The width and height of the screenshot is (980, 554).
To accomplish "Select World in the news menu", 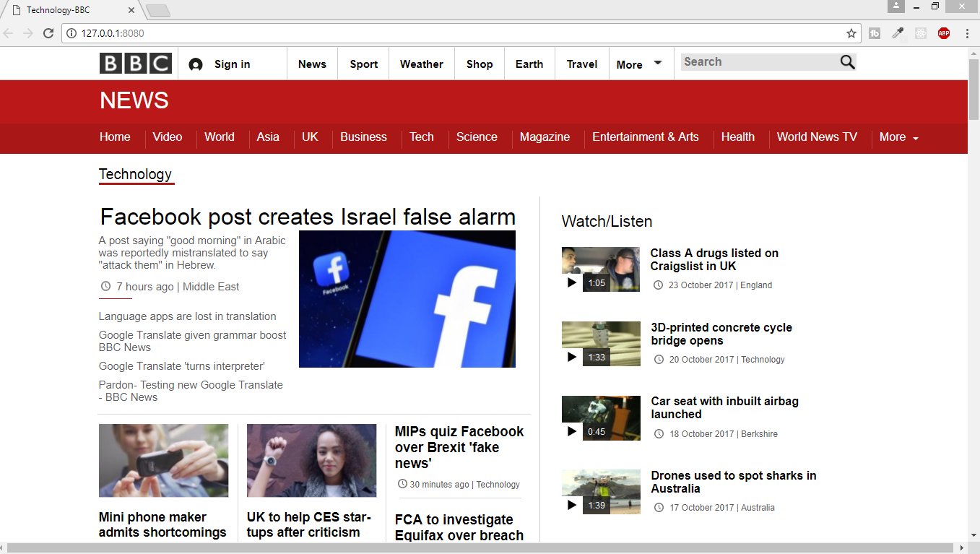I will pyautogui.click(x=220, y=137).
